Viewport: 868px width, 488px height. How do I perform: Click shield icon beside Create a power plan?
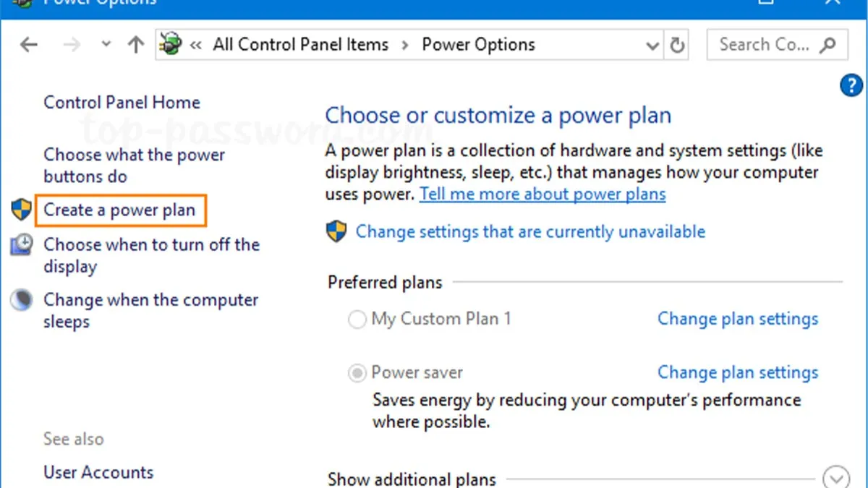22,210
